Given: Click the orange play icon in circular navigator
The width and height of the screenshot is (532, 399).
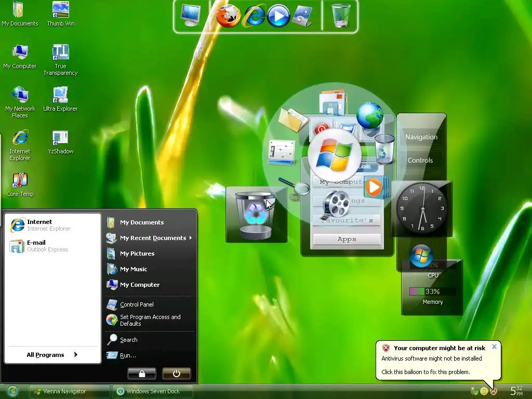Looking at the screenshot, I should 374,187.
